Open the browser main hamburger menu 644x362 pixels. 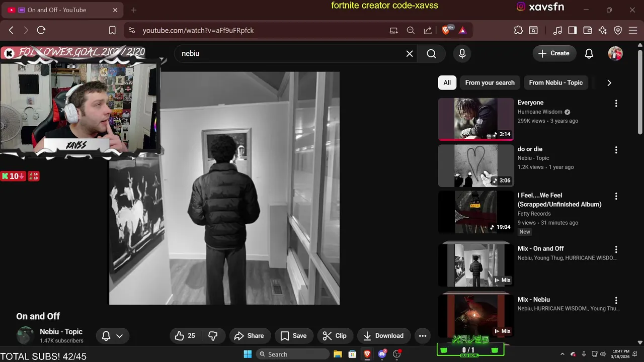pyautogui.click(x=632, y=30)
